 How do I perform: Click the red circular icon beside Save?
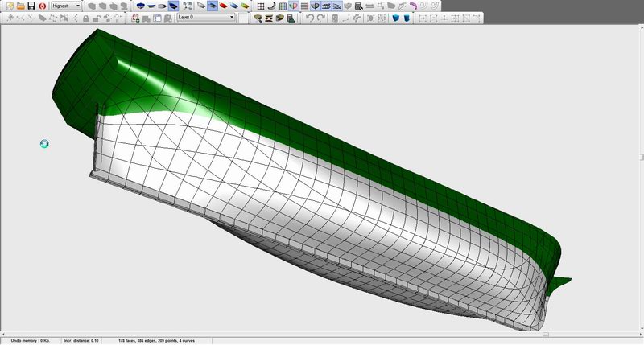[x=42, y=6]
